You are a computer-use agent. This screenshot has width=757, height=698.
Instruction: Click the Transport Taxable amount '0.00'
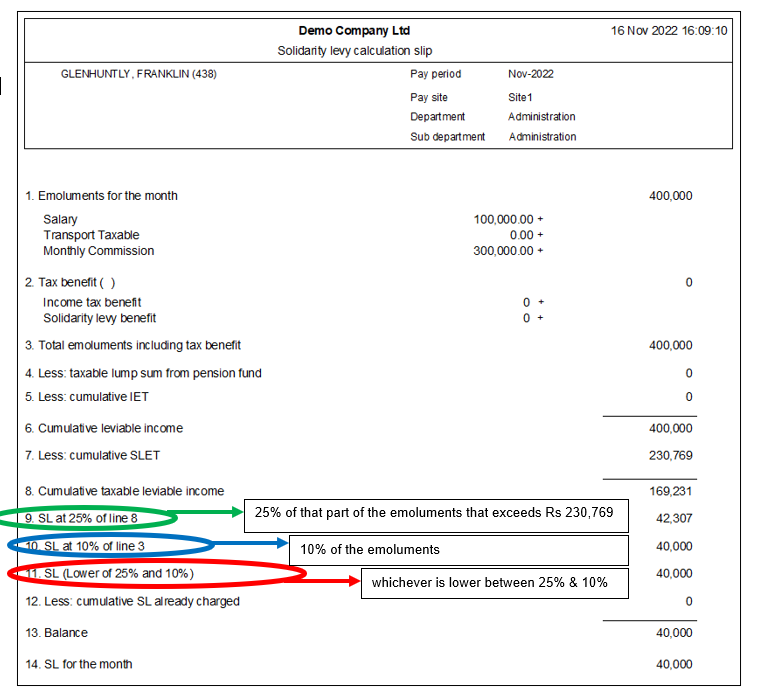521,235
